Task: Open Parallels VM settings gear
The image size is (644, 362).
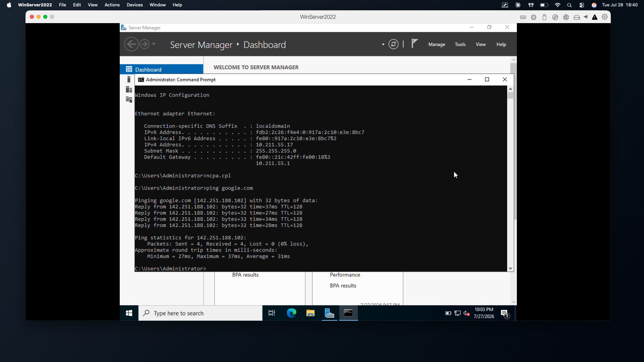Action: tap(605, 17)
